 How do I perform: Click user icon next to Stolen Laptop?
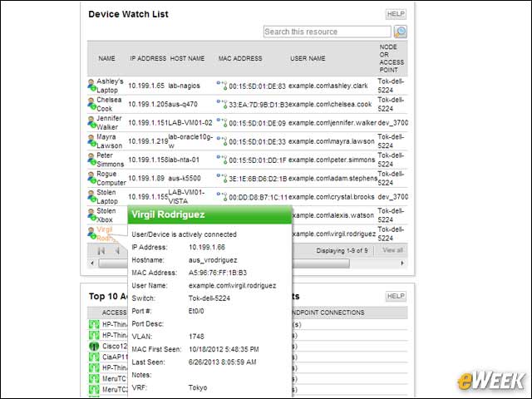tap(91, 196)
